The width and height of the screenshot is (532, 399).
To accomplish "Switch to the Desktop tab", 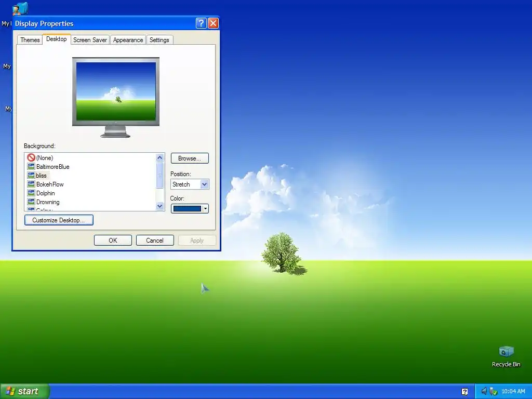I will (56, 39).
